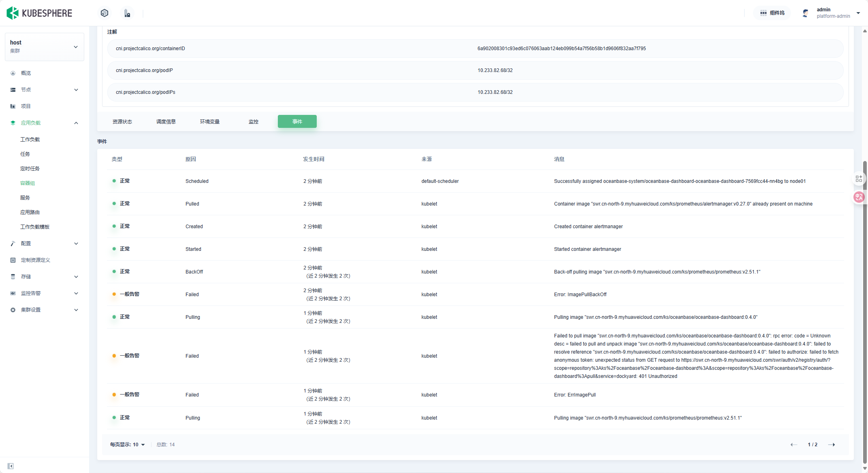Switch to the 环境变量 tab
The height and width of the screenshot is (473, 868).
(x=209, y=121)
